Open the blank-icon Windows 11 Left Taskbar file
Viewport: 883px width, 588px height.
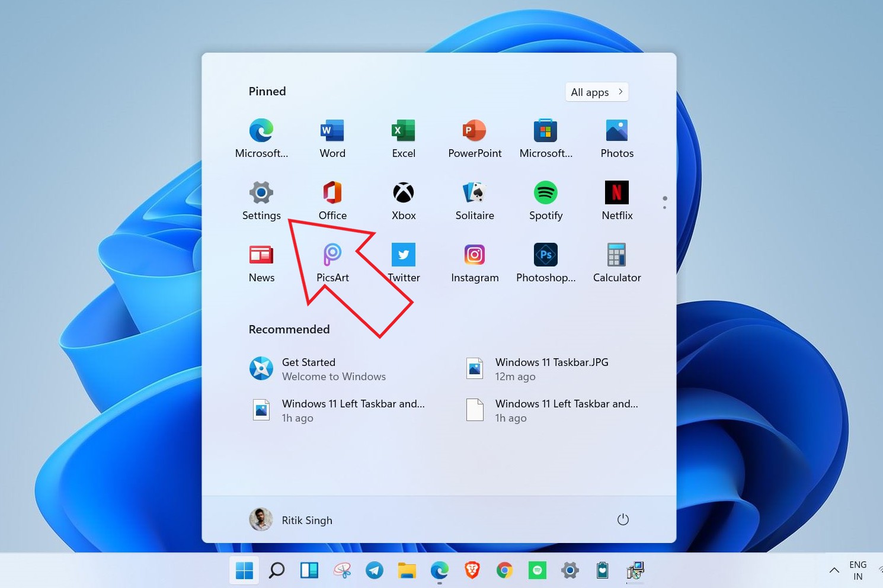point(552,410)
